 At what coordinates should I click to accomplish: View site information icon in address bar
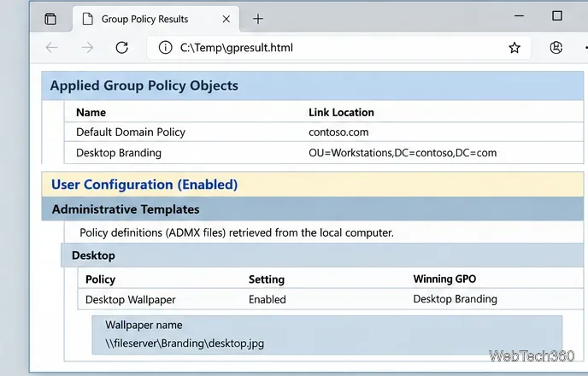(165, 48)
